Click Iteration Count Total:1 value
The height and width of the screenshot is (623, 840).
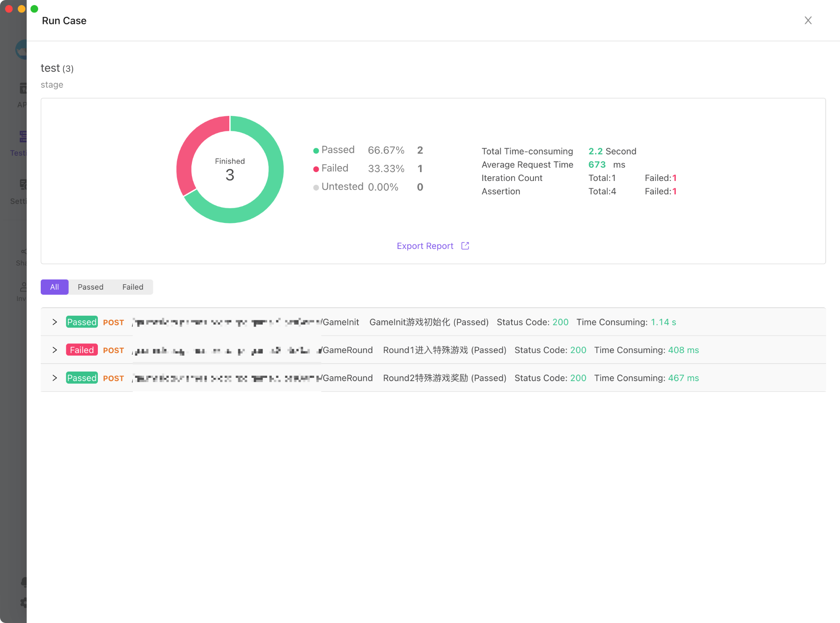(x=602, y=178)
